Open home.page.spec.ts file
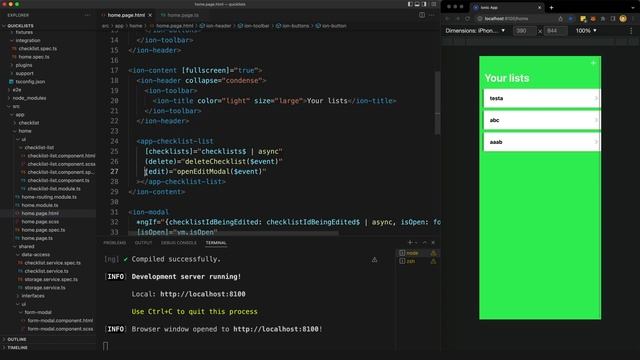640x360 pixels. pos(43,230)
